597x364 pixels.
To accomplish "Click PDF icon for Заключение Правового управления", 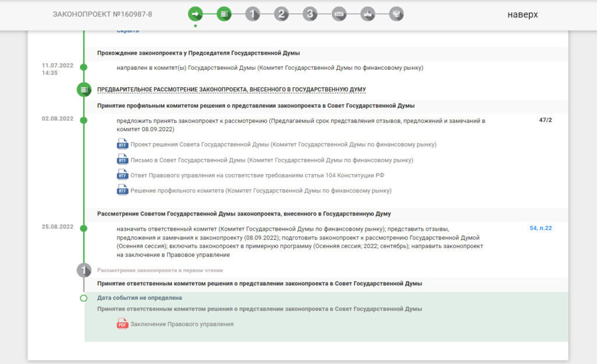I will (x=121, y=324).
